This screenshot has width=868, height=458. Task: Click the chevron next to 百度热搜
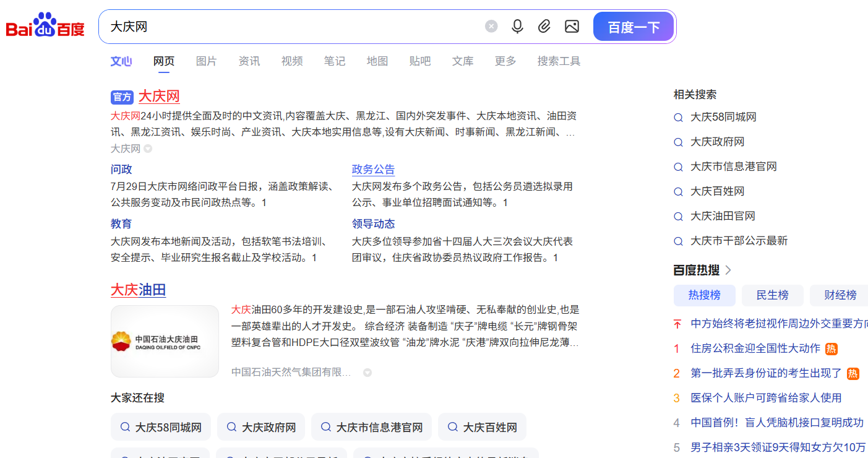click(x=728, y=270)
